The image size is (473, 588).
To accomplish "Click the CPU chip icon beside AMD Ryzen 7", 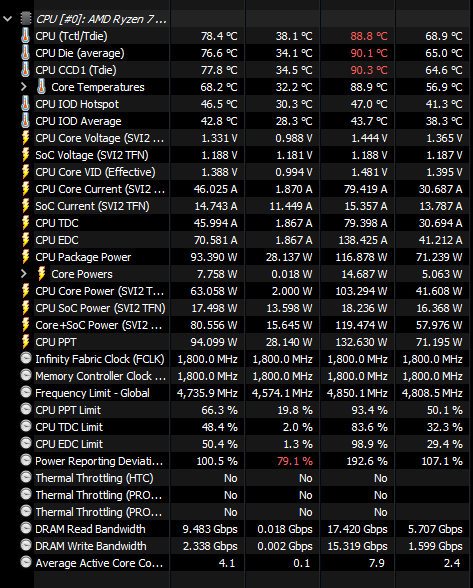I will (x=26, y=19).
